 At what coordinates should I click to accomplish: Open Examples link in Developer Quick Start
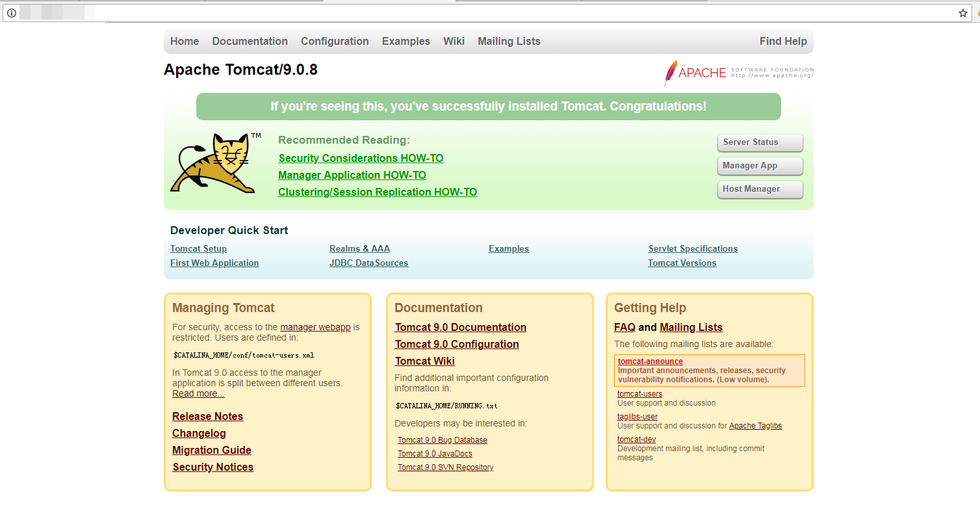click(x=509, y=249)
